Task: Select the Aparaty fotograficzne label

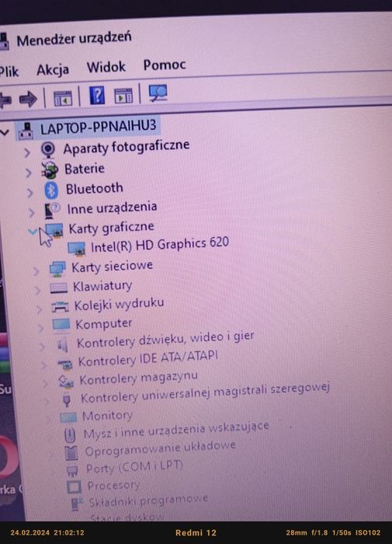Action: click(127, 147)
